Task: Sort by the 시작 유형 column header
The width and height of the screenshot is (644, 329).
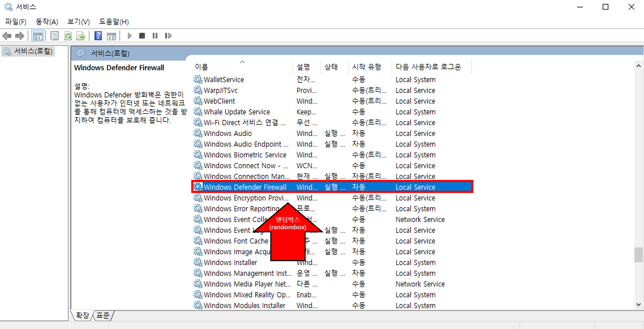Action: click(370, 67)
